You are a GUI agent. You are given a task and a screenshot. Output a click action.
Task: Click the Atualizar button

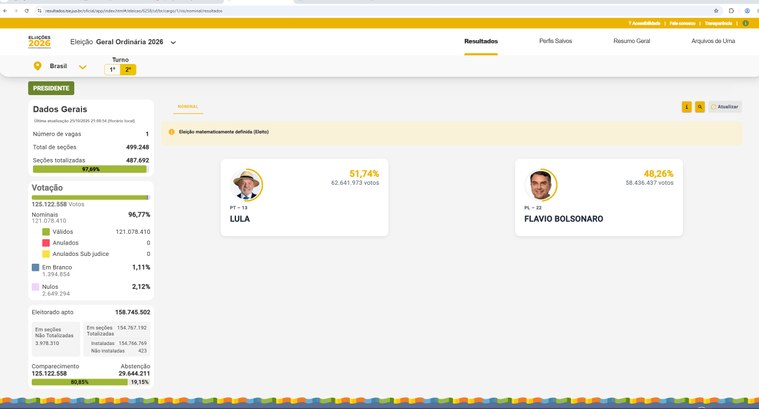point(725,107)
